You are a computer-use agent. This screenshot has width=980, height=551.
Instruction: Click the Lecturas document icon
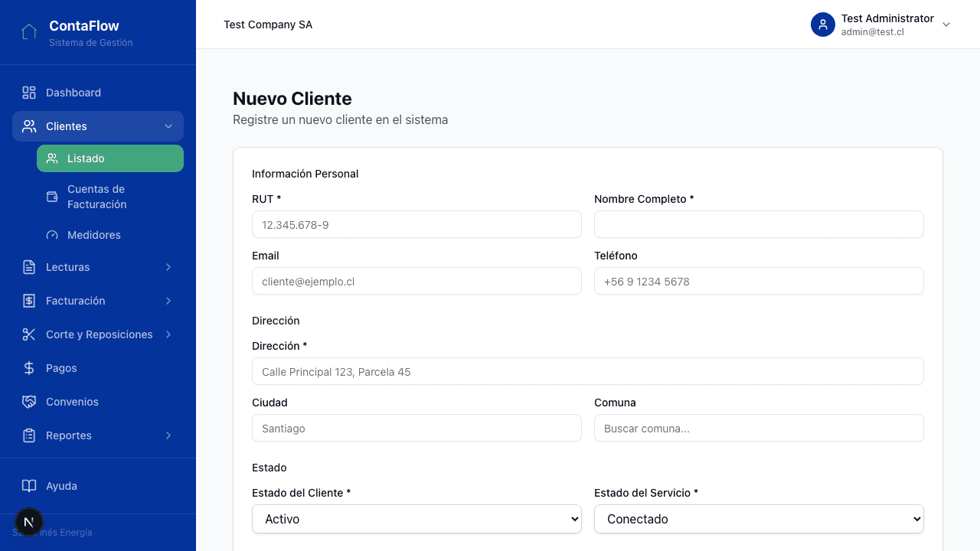(29, 267)
